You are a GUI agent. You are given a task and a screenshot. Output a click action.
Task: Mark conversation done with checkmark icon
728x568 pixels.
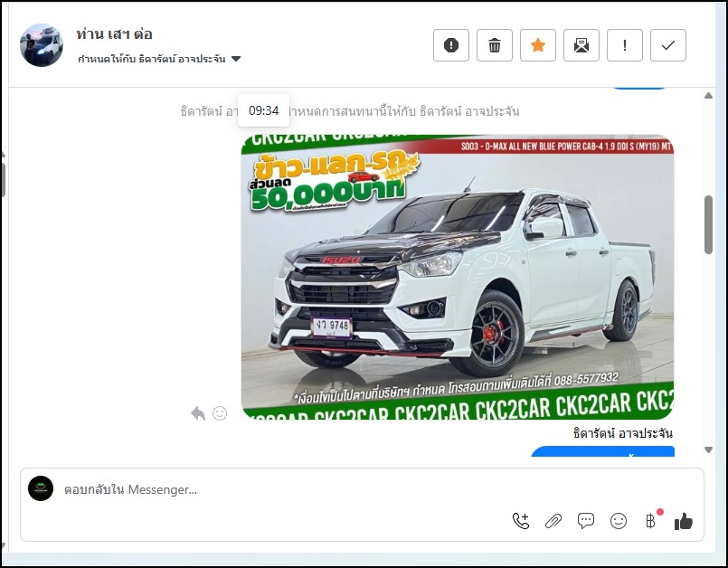coord(668,45)
